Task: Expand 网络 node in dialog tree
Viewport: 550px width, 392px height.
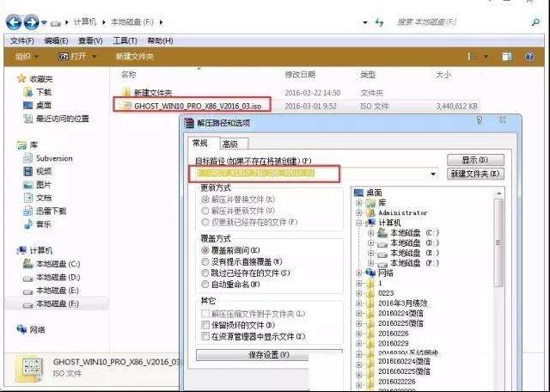Action: [x=358, y=273]
